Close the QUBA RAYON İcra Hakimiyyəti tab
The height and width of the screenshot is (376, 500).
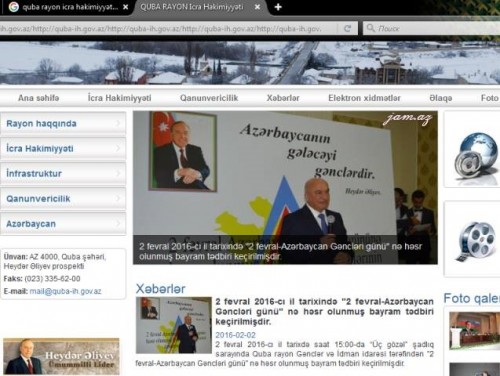pos(258,7)
